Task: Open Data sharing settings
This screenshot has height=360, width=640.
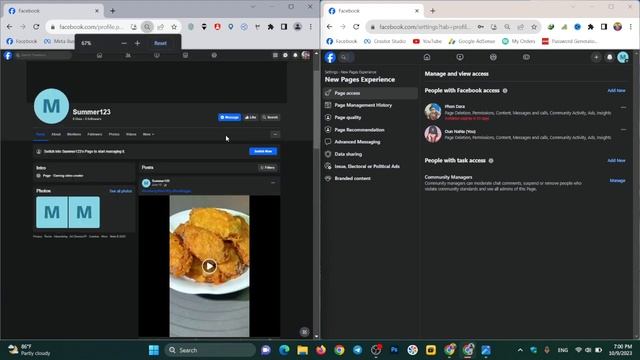Action: pyautogui.click(x=371, y=154)
